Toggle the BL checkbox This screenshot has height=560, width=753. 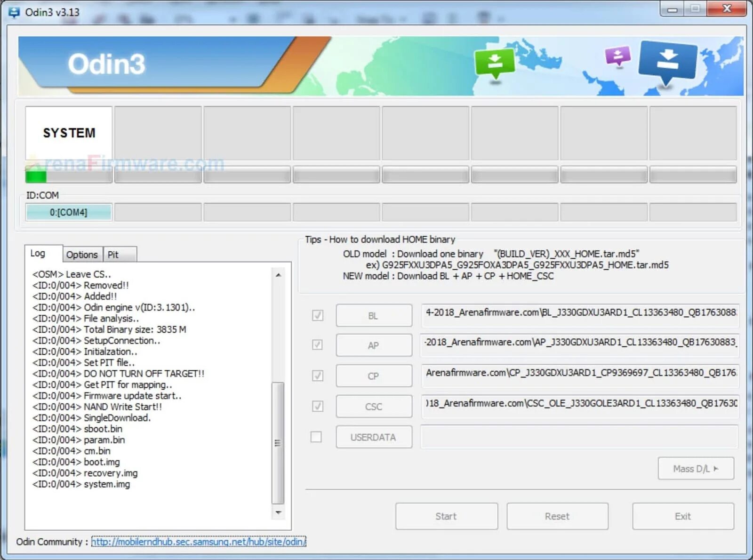click(x=317, y=315)
